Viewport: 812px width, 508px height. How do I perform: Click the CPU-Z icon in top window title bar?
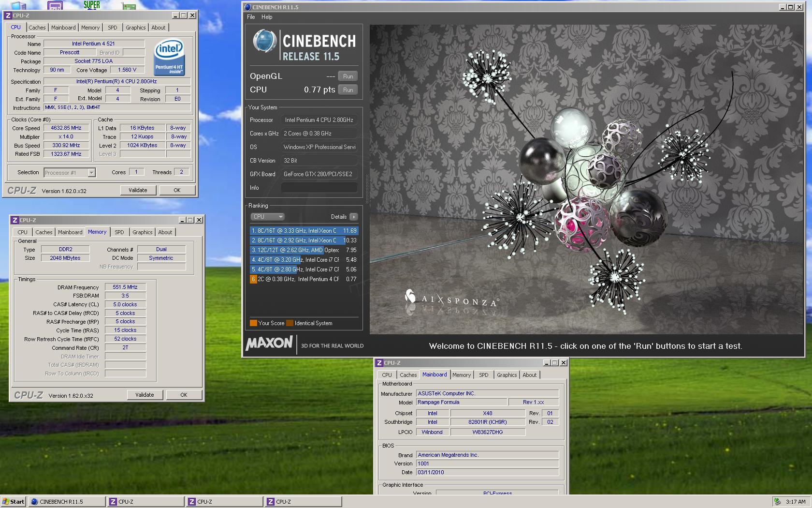click(8, 15)
